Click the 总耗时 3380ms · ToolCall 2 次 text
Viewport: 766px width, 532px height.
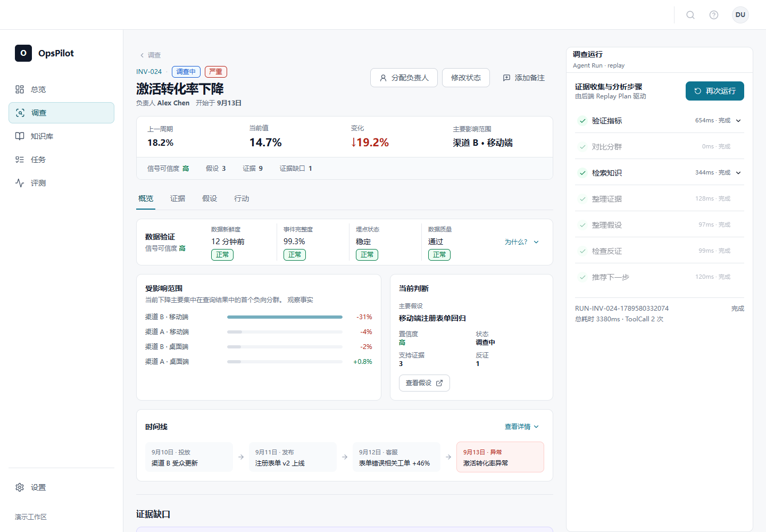pyautogui.click(x=619, y=319)
